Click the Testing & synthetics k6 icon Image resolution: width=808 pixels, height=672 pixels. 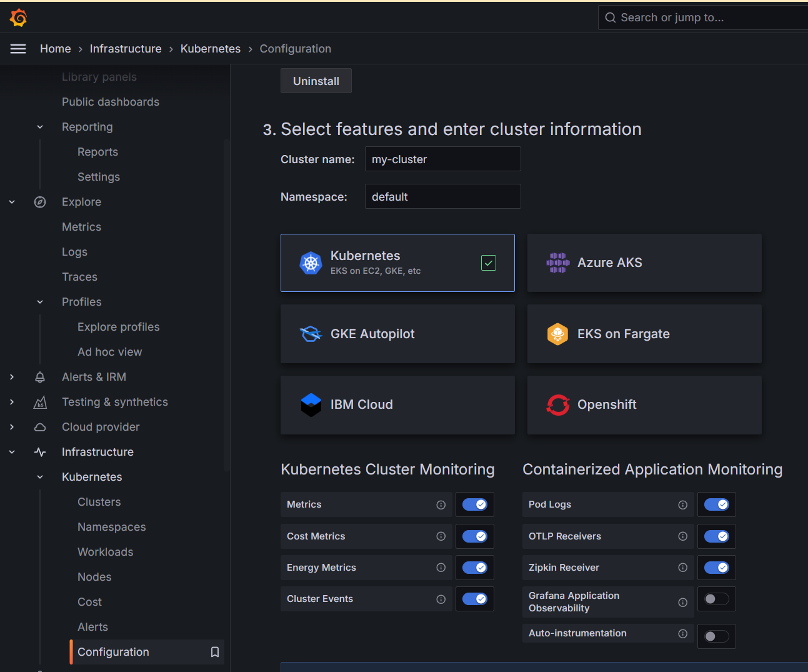pyautogui.click(x=40, y=402)
